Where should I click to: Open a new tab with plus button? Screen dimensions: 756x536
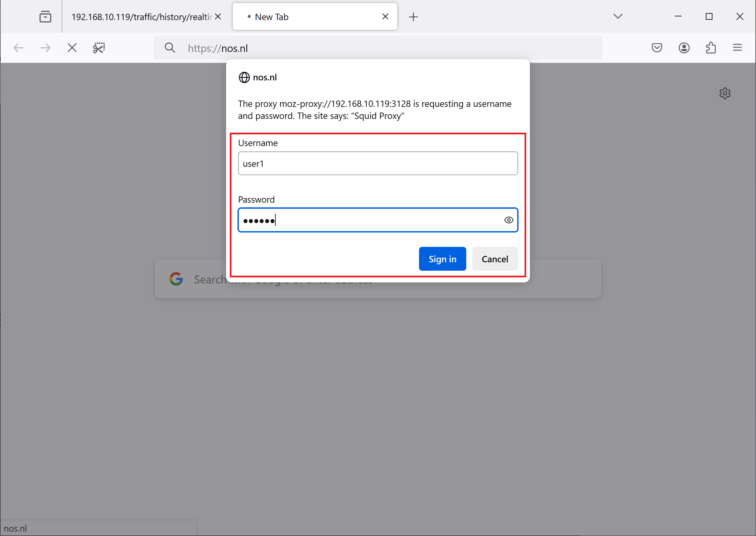click(413, 17)
